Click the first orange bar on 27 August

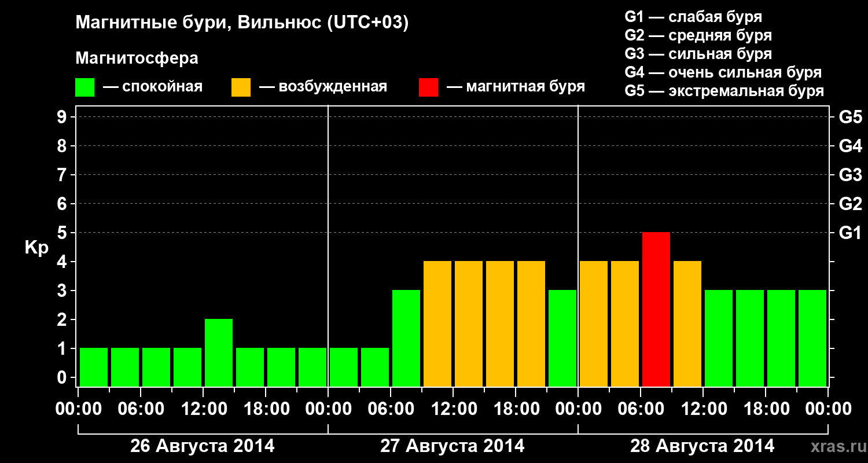[437, 324]
